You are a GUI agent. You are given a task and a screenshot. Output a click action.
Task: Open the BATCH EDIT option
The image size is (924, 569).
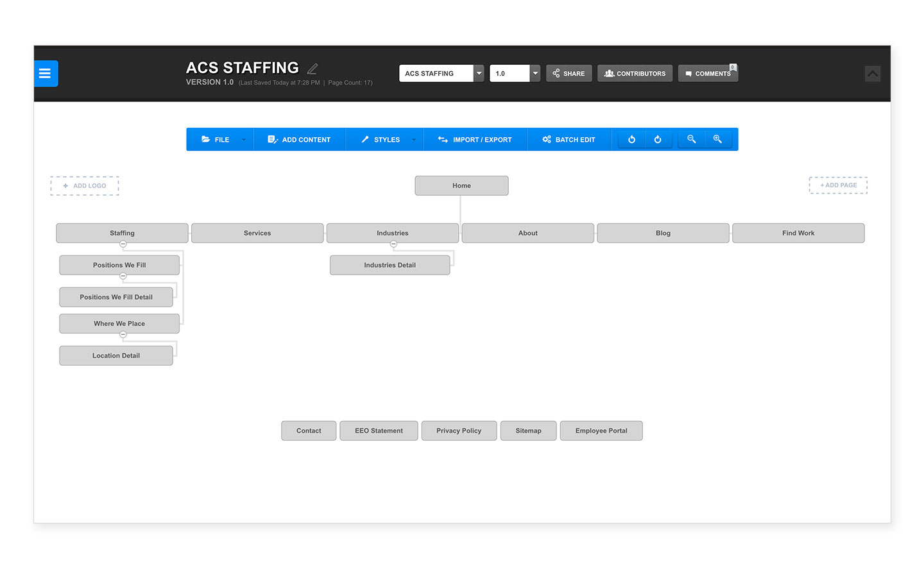click(x=569, y=139)
